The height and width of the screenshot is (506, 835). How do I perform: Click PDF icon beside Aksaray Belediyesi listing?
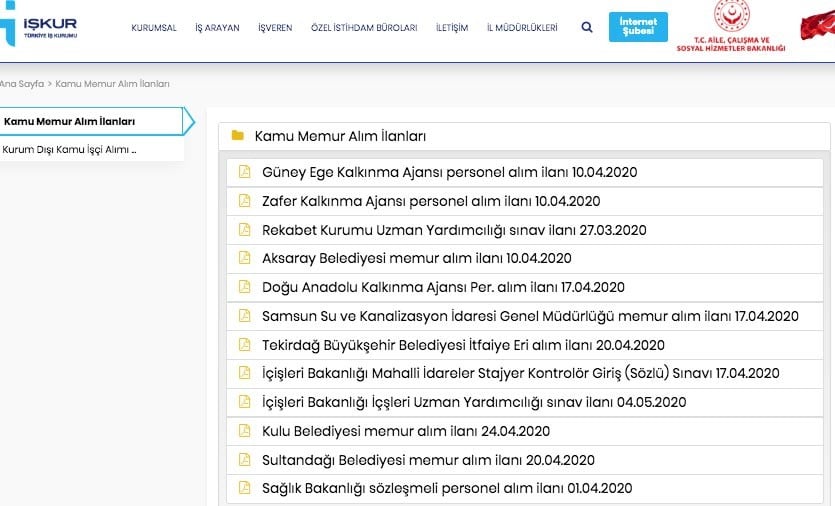tap(243, 258)
